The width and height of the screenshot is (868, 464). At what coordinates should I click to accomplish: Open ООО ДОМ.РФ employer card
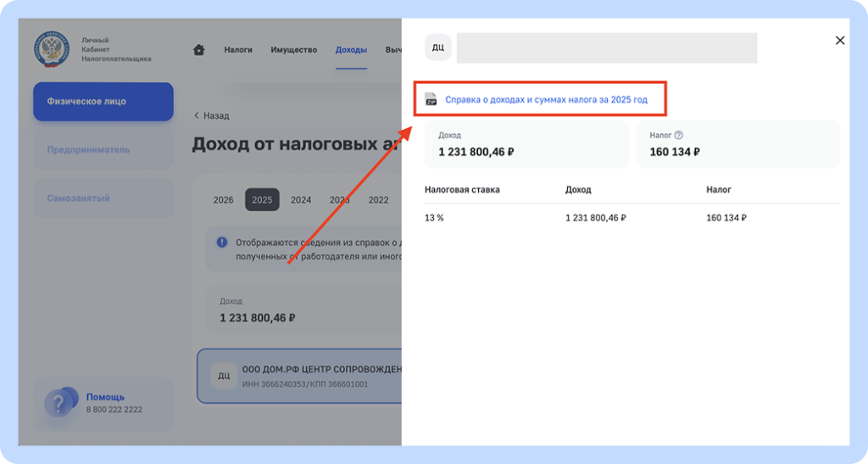(299, 376)
